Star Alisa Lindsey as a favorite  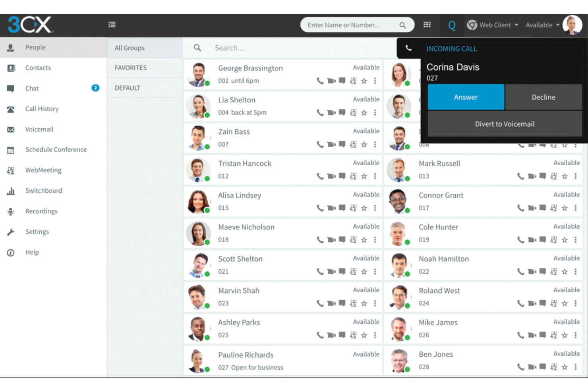(364, 208)
